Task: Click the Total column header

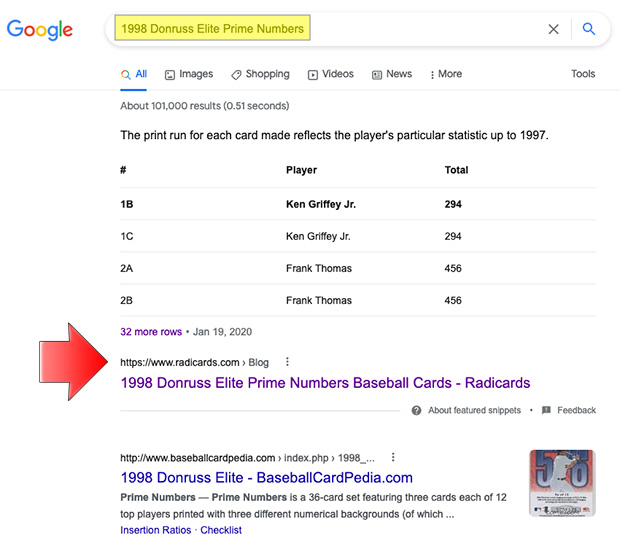Action: (456, 170)
